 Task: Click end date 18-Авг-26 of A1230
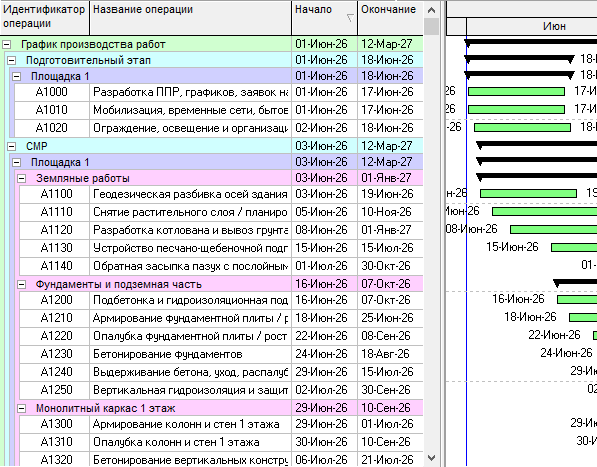(385, 354)
